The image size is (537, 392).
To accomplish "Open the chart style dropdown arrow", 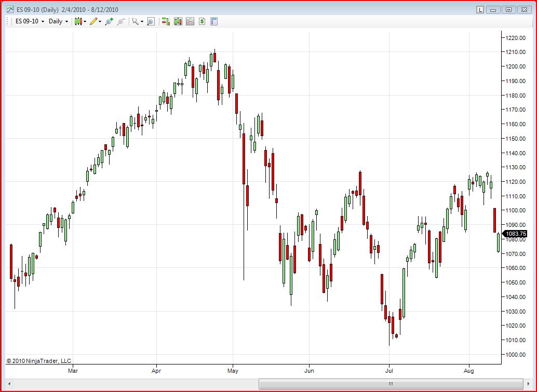I will click(x=85, y=22).
